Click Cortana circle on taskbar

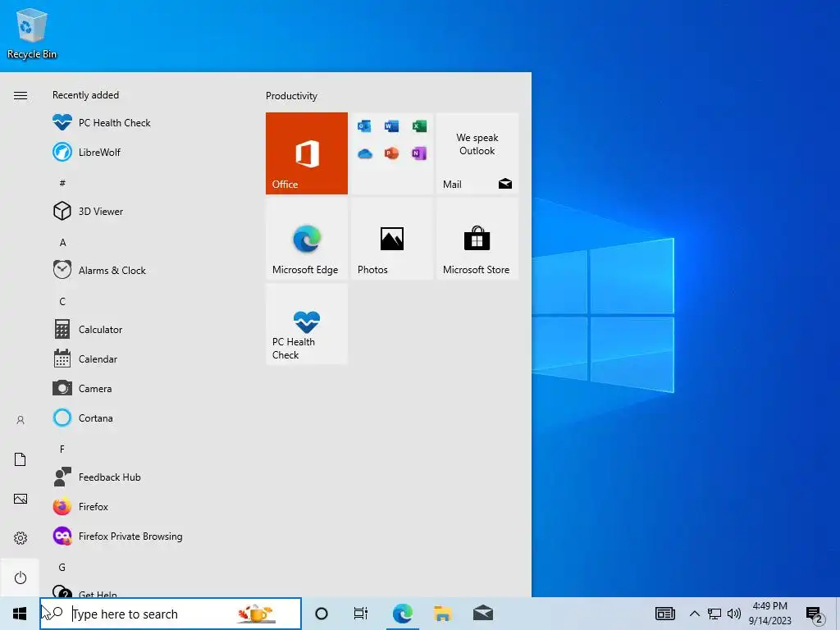point(322,614)
